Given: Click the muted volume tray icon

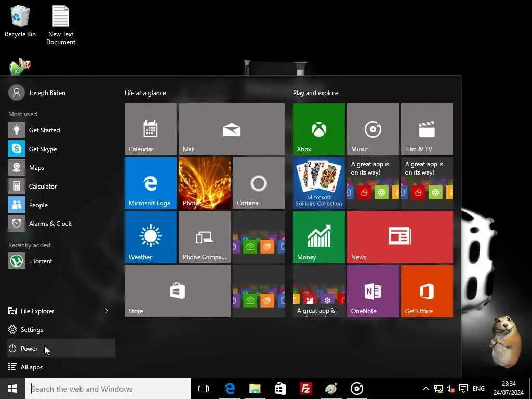Looking at the screenshot, I should click(450, 389).
